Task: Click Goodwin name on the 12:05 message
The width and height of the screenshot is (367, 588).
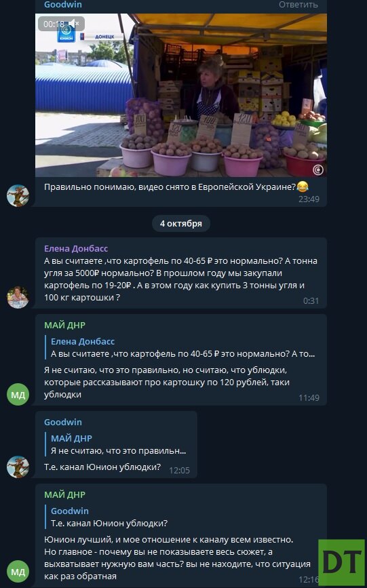Action: point(63,422)
